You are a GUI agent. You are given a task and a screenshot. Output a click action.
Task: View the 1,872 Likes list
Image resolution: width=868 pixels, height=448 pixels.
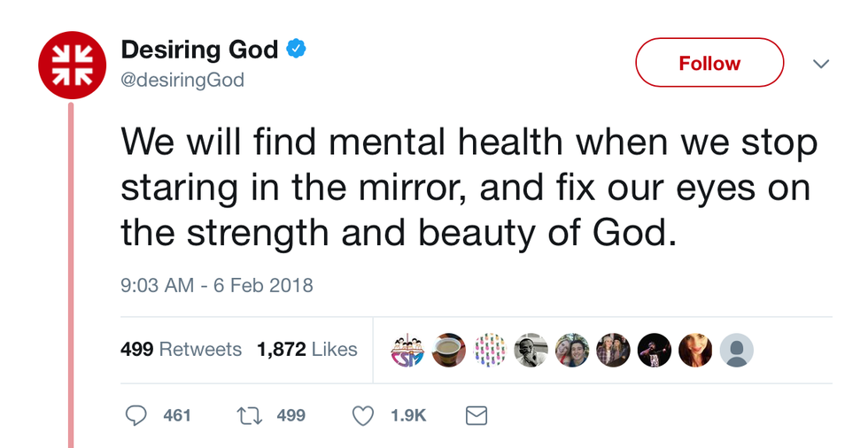pos(306,350)
